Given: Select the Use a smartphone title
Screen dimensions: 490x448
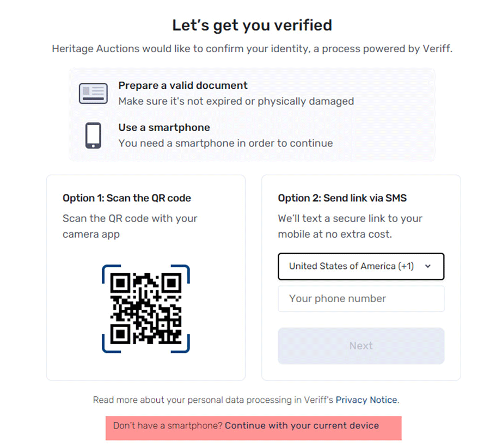Looking at the screenshot, I should point(164,127).
